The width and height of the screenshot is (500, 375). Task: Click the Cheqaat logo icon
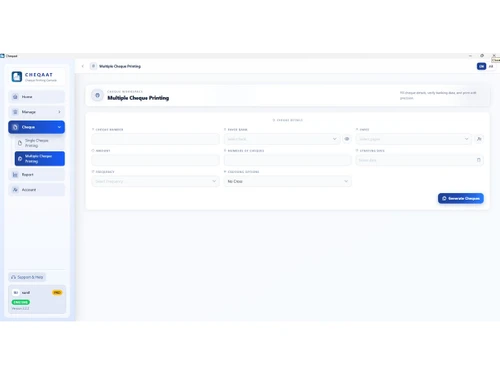tap(17, 77)
